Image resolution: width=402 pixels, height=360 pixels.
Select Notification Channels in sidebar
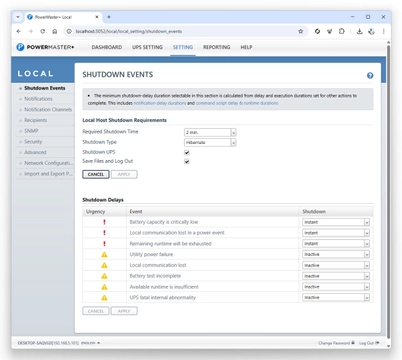coord(48,110)
